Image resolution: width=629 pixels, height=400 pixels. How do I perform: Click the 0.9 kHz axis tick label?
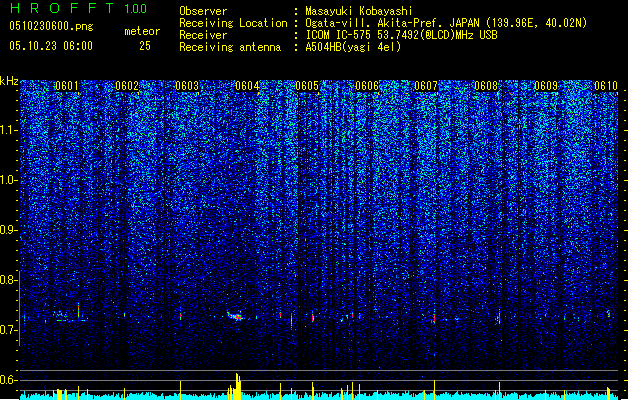(x=9, y=230)
